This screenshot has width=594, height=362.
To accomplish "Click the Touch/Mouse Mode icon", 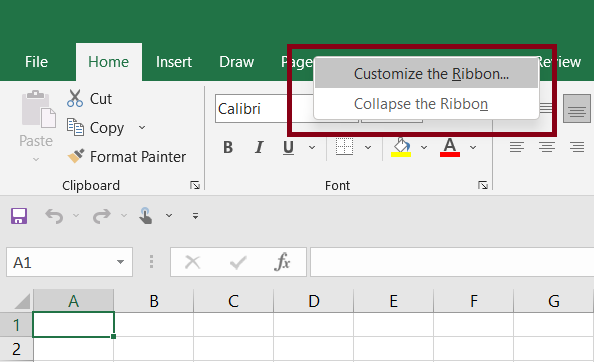I will 146,216.
